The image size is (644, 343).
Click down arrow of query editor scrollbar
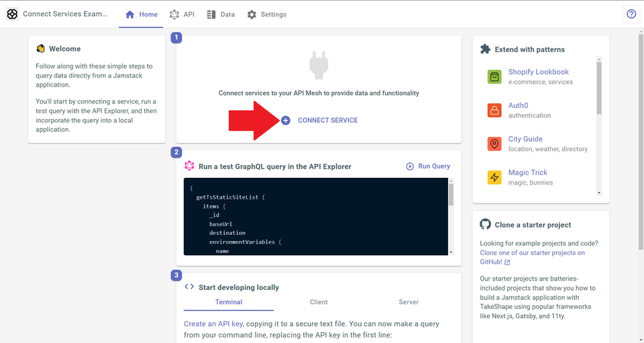tap(451, 252)
